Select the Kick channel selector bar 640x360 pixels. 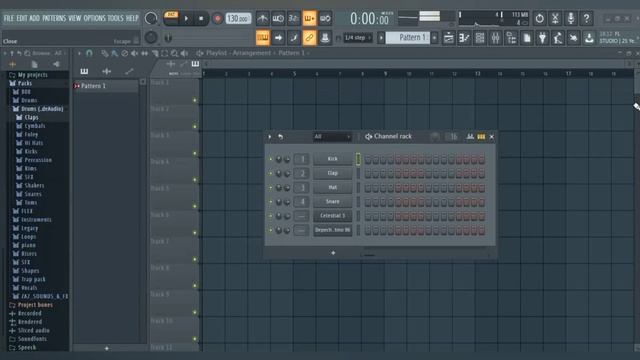(358, 159)
